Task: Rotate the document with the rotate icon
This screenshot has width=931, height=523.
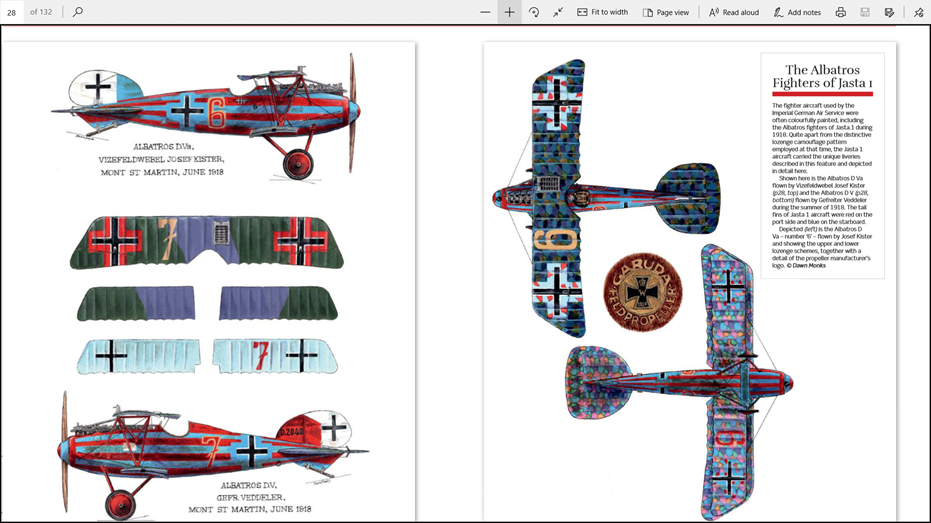Action: [534, 12]
